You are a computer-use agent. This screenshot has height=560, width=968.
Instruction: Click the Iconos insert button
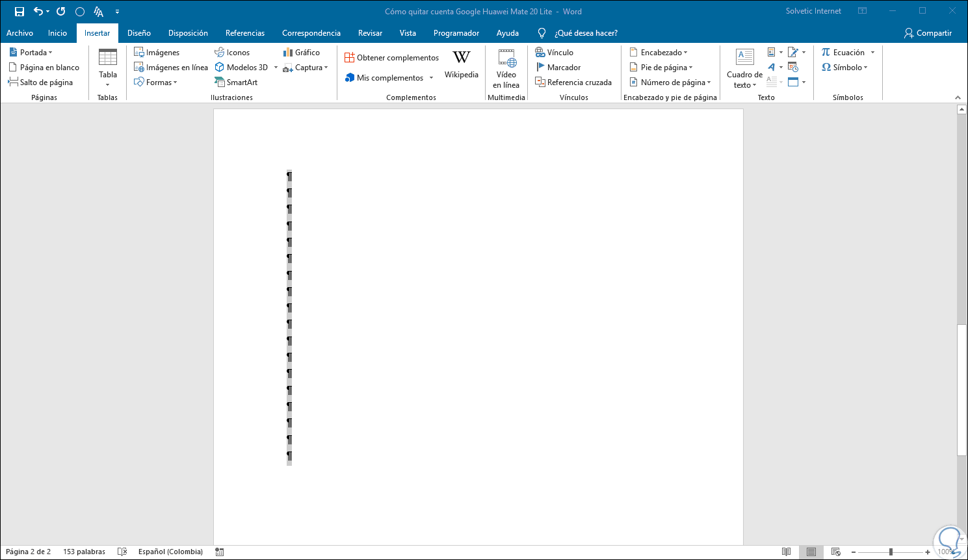coord(232,53)
